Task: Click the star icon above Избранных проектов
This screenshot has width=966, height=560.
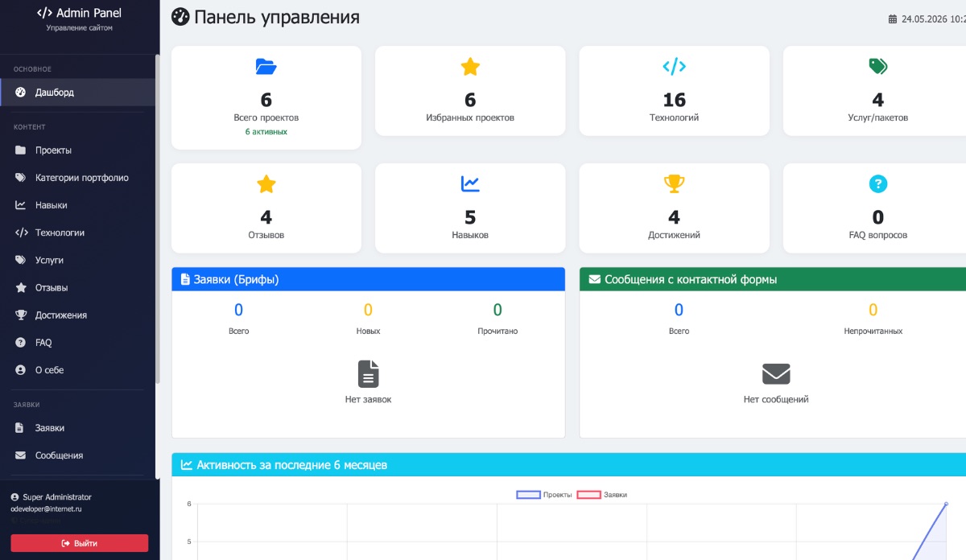Action: (470, 67)
